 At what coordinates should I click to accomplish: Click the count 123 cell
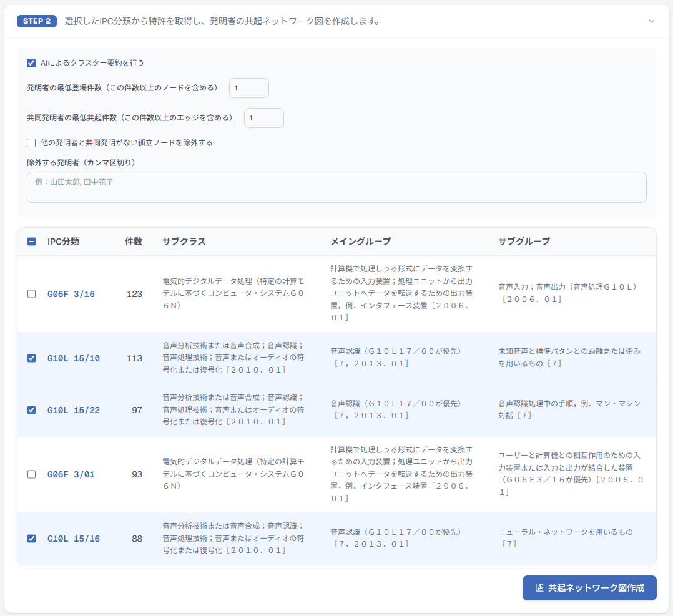134,294
